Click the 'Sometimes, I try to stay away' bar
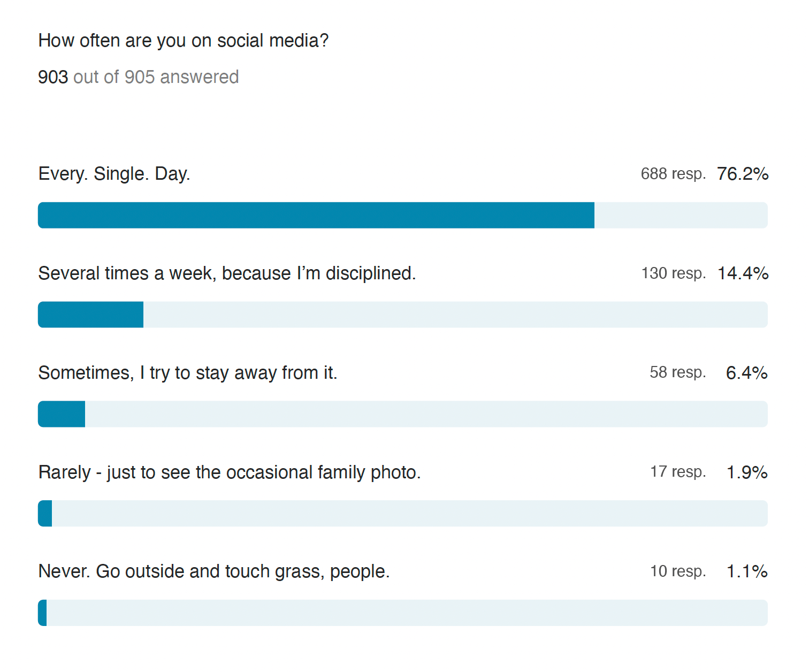The height and width of the screenshot is (672, 809). coord(403,414)
